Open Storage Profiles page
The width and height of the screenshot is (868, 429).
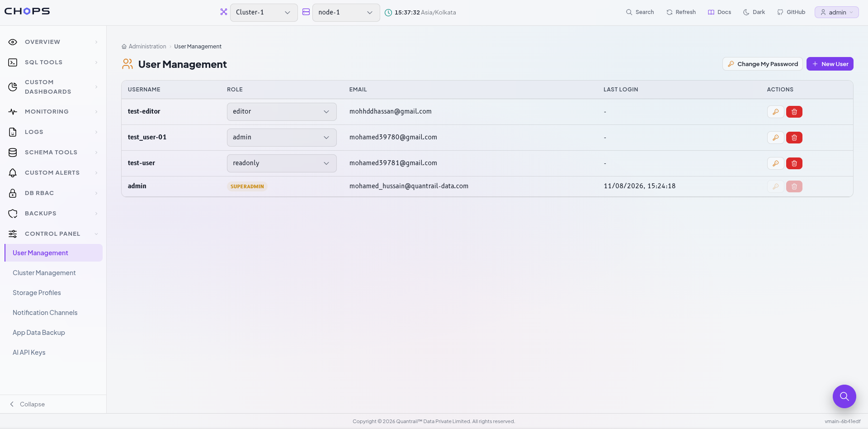[x=37, y=293]
